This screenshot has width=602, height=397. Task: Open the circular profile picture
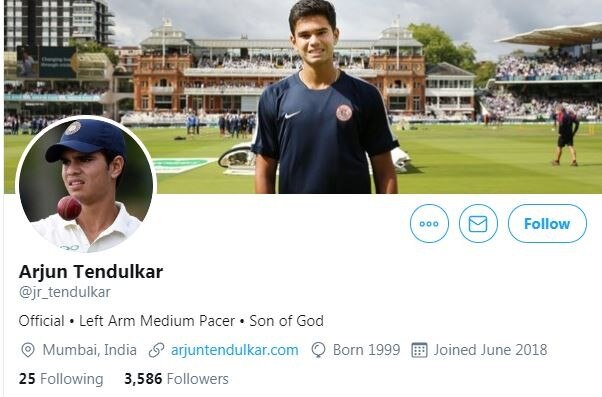86,185
